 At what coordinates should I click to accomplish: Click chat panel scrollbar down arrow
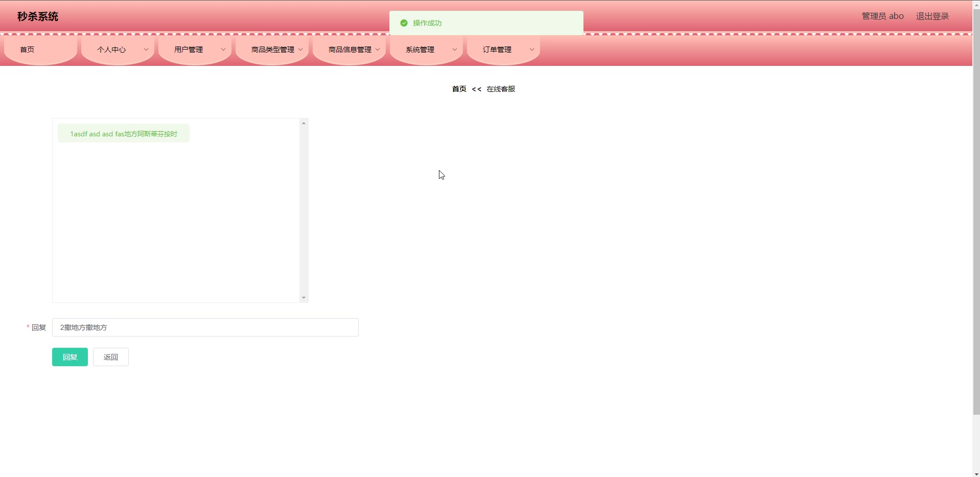point(304,297)
